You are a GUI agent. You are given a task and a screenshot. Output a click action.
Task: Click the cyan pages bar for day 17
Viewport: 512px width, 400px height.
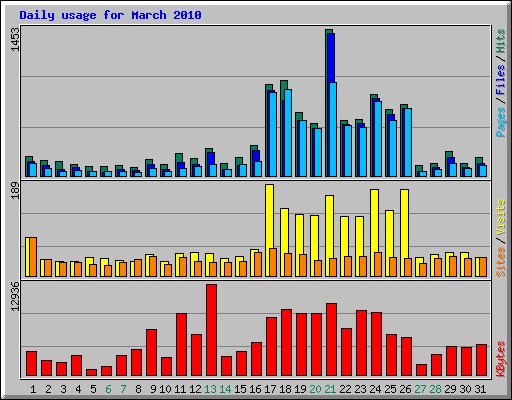[x=273, y=134]
